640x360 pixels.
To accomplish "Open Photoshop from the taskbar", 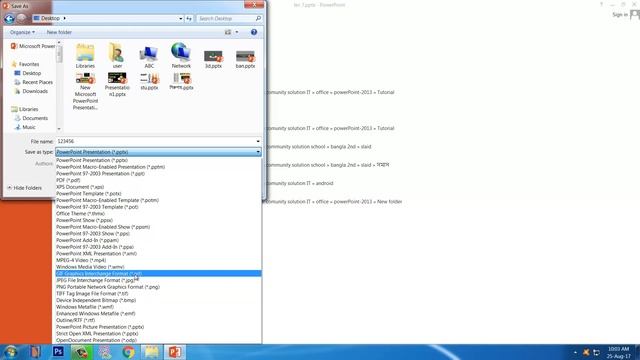I will coord(58,352).
